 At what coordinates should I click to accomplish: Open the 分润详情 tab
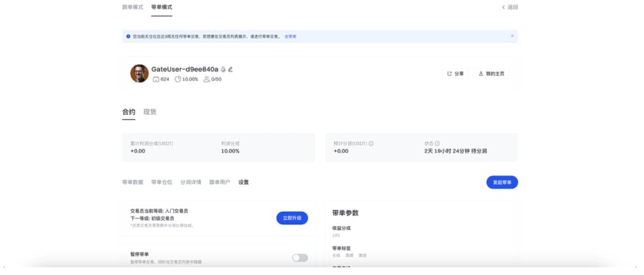point(191,182)
